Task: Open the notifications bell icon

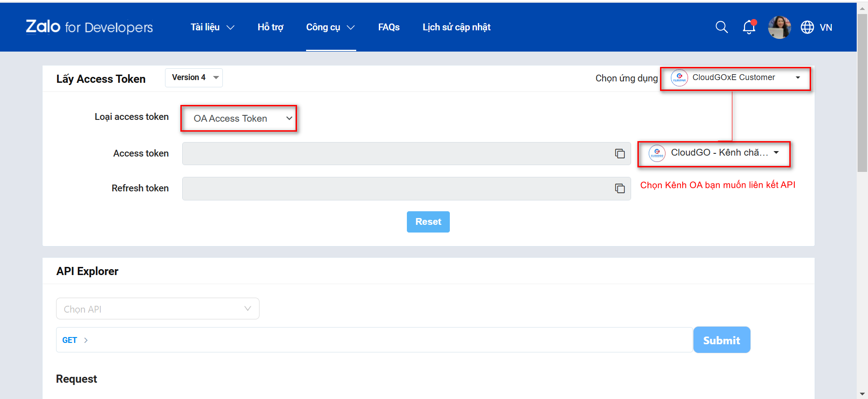Action: (x=749, y=27)
